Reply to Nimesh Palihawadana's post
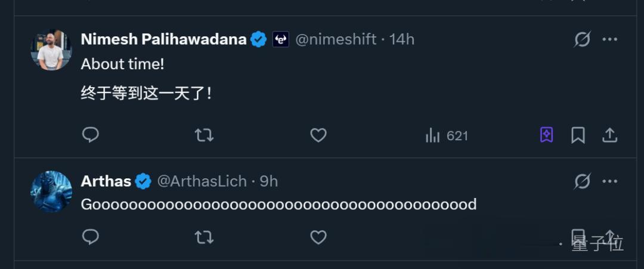The height and width of the screenshot is (269, 644). point(90,135)
